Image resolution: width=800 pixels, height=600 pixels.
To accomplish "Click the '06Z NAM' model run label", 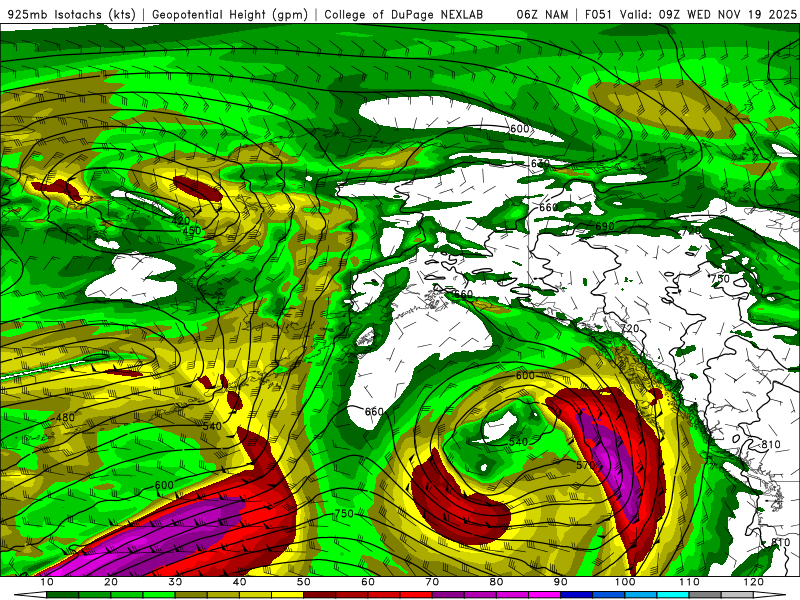I will pos(542,14).
